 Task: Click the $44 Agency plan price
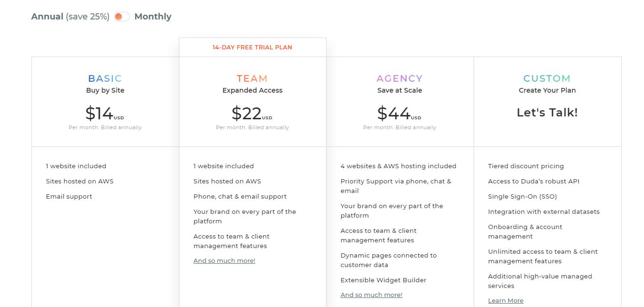394,114
